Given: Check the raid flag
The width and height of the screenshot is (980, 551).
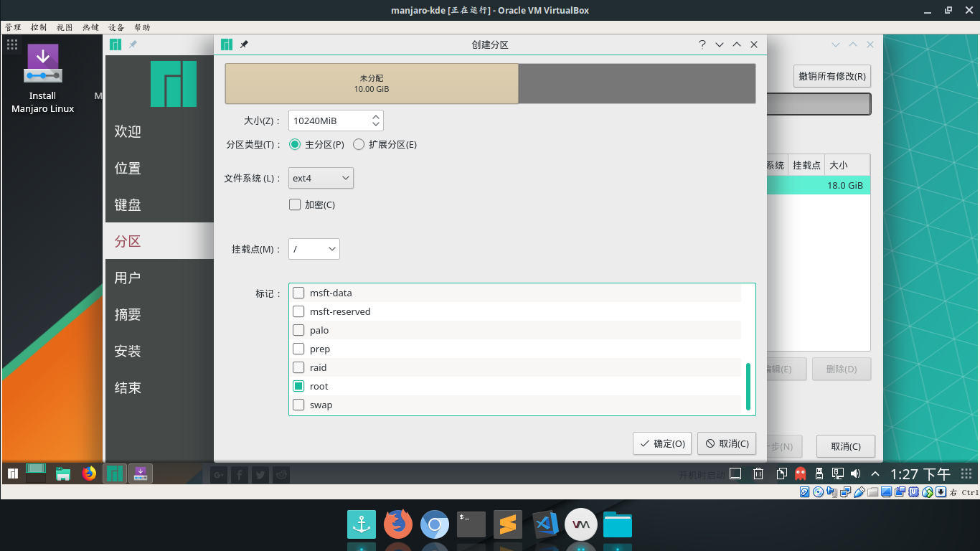Looking at the screenshot, I should point(299,367).
